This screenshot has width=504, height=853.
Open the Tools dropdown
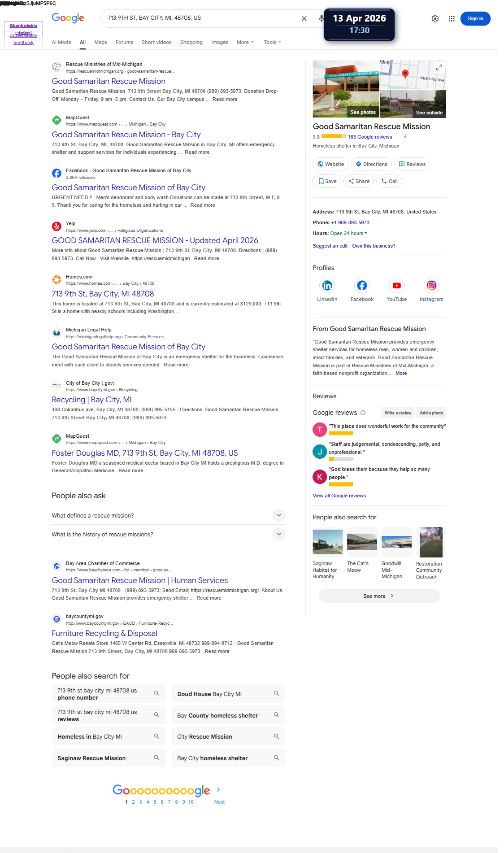(x=273, y=42)
